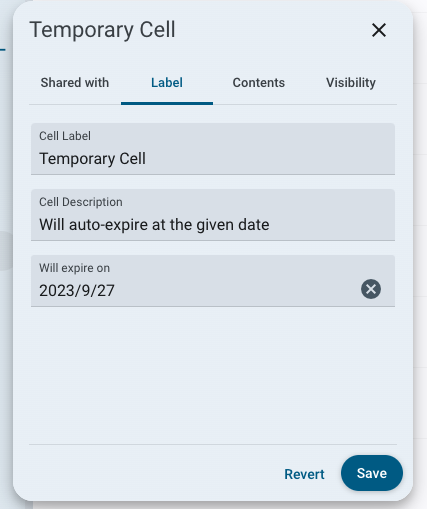Image resolution: width=427 pixels, height=509 pixels.
Task: Clear the expiry date with the circled X icon
Action: click(x=371, y=289)
